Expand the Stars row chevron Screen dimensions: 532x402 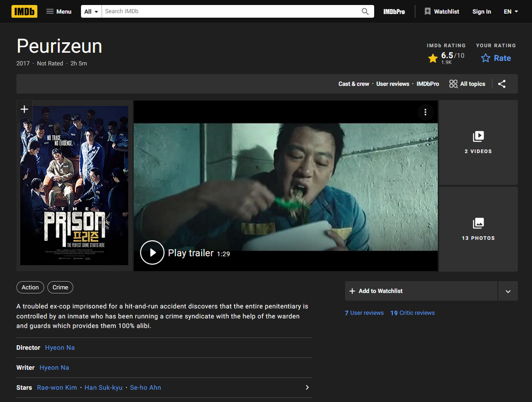(307, 387)
